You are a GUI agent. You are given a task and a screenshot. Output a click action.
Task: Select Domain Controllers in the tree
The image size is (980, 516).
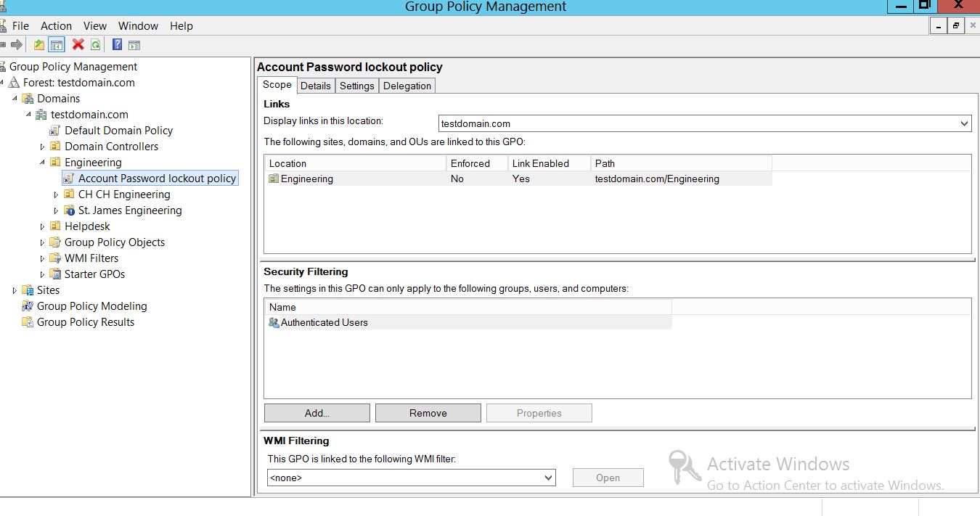coord(111,147)
